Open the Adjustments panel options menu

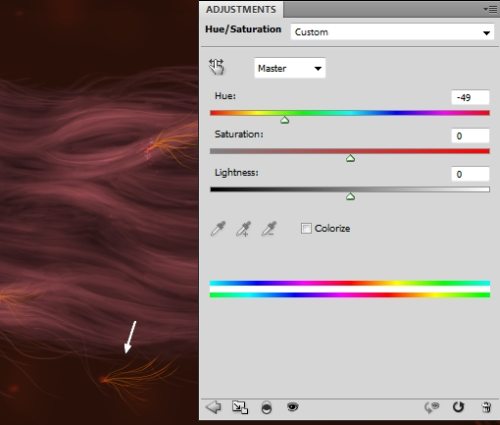[x=490, y=10]
